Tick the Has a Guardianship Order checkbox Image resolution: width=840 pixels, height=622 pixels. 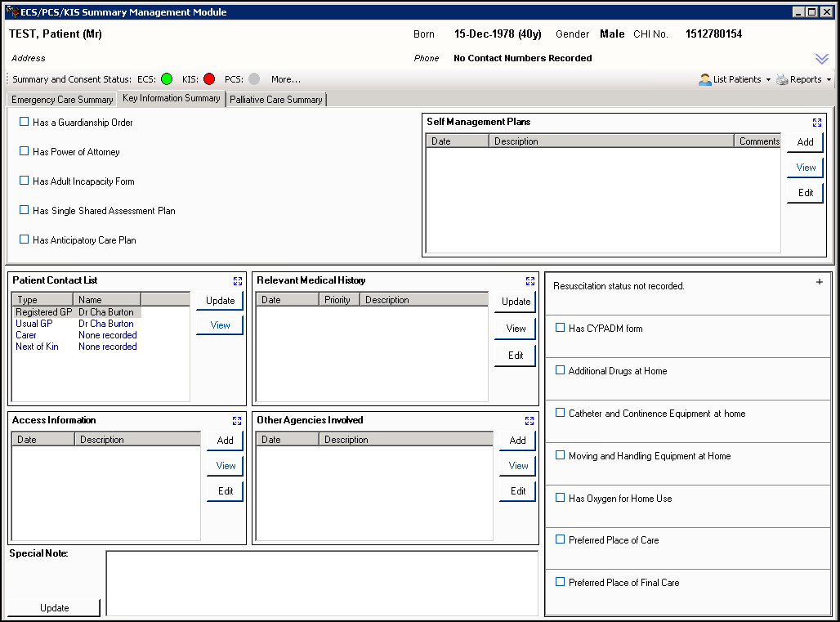point(25,122)
